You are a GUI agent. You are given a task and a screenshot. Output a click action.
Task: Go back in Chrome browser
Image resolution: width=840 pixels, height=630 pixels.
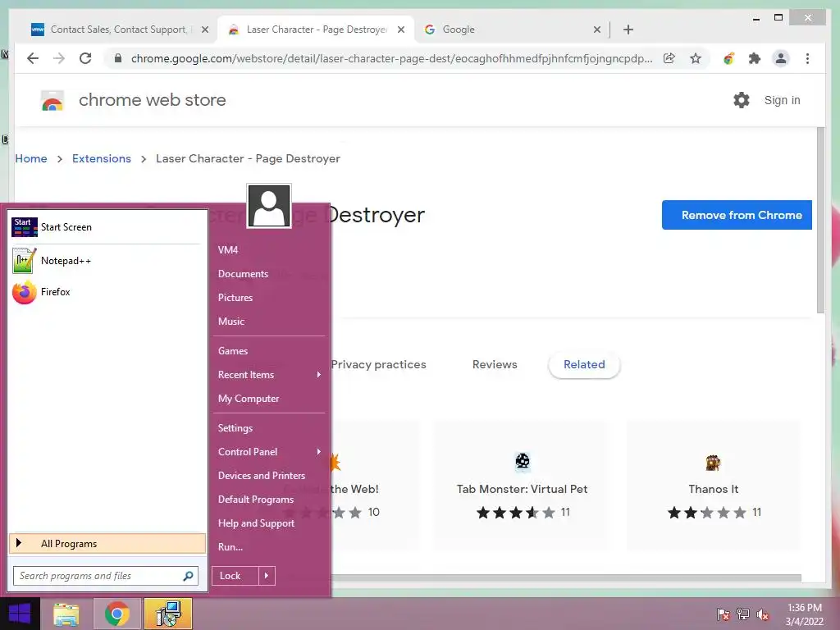tap(33, 58)
